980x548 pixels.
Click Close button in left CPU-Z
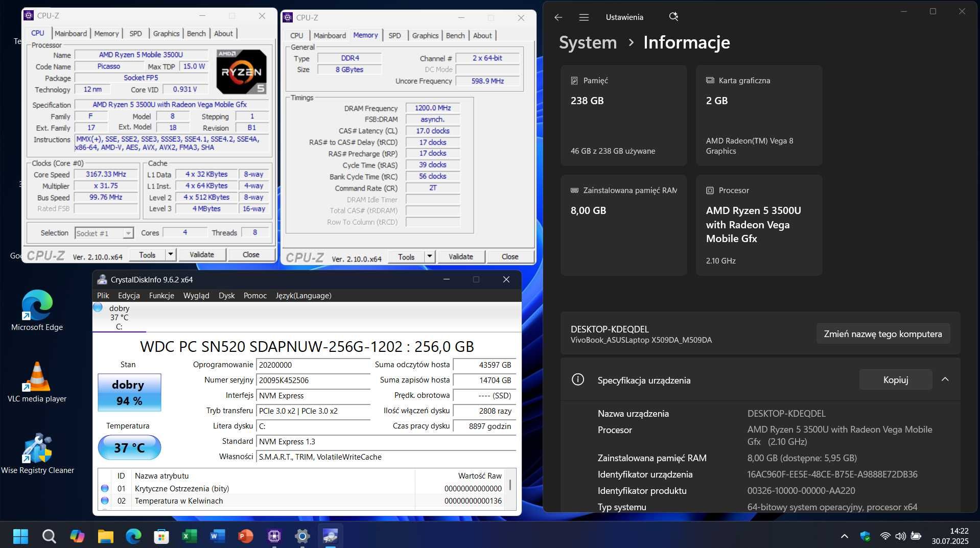point(251,254)
